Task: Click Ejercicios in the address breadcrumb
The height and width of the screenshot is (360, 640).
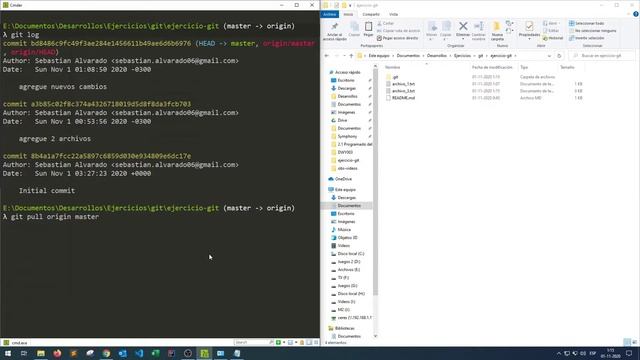Action: tap(462, 56)
